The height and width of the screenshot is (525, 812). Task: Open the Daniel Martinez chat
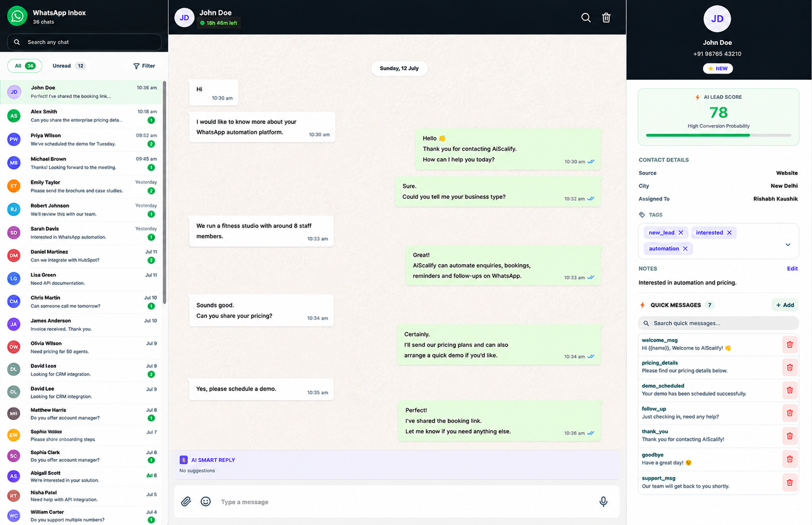tap(82, 256)
